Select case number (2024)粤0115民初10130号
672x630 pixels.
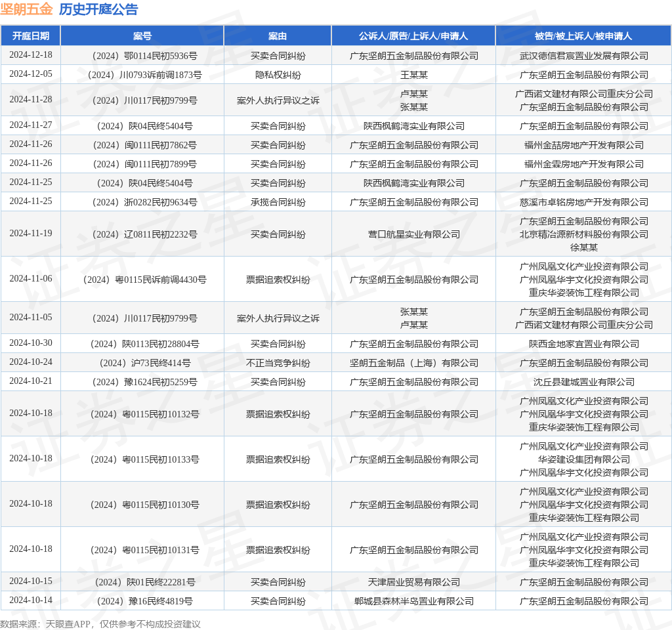click(144, 505)
